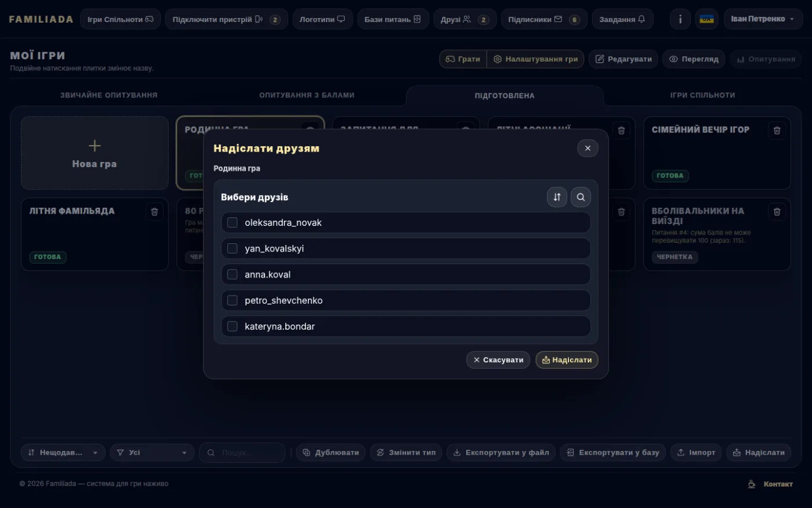The image size is (812, 508).
Task: Open Налаштування гри settings
Action: coord(535,59)
